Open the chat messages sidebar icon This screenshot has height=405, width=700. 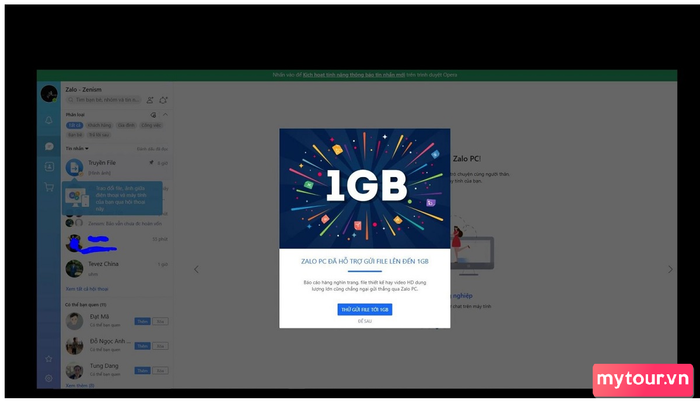pos(49,146)
